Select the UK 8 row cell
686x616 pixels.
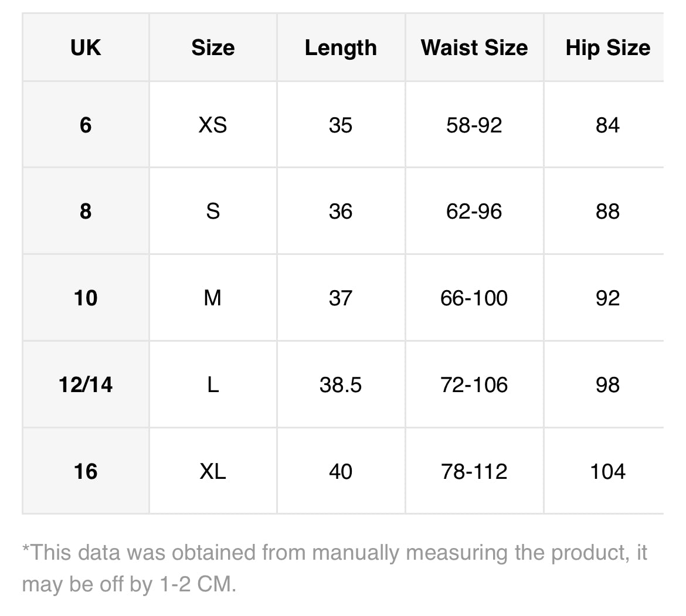tap(86, 211)
